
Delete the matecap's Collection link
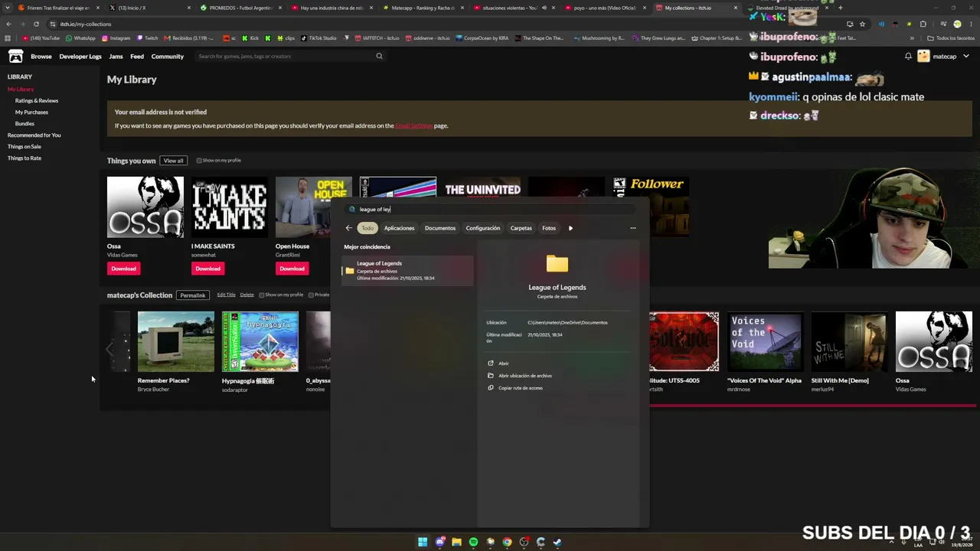[247, 295]
